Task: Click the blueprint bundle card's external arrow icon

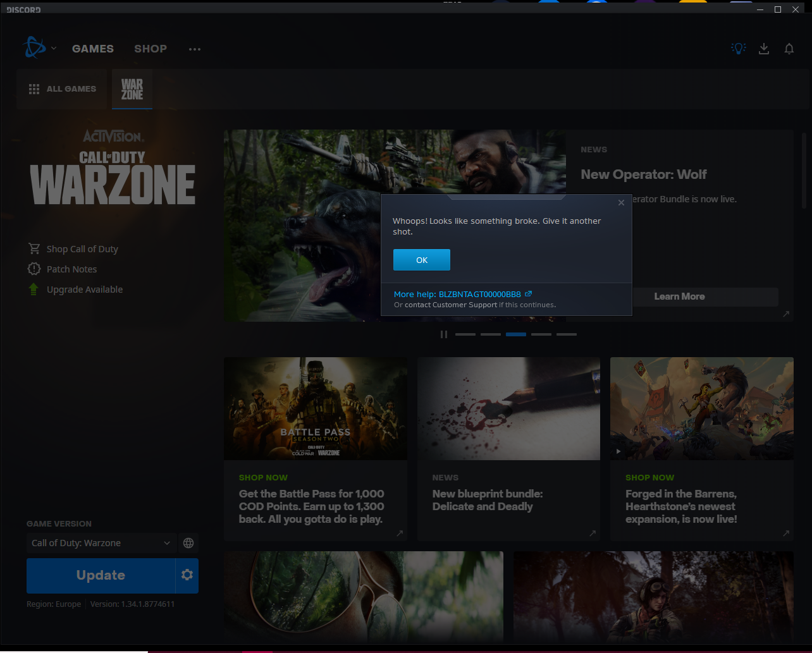Action: coord(593,534)
